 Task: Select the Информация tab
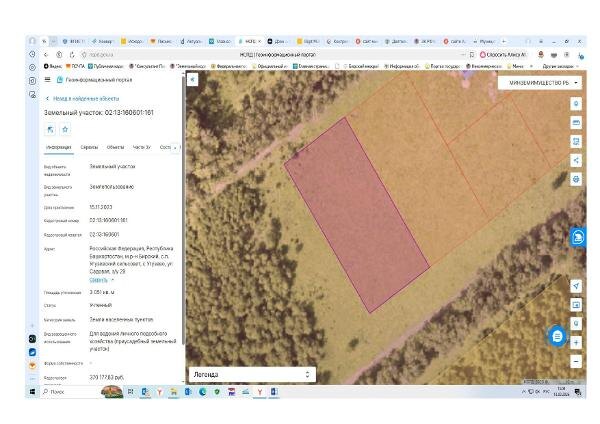point(59,147)
